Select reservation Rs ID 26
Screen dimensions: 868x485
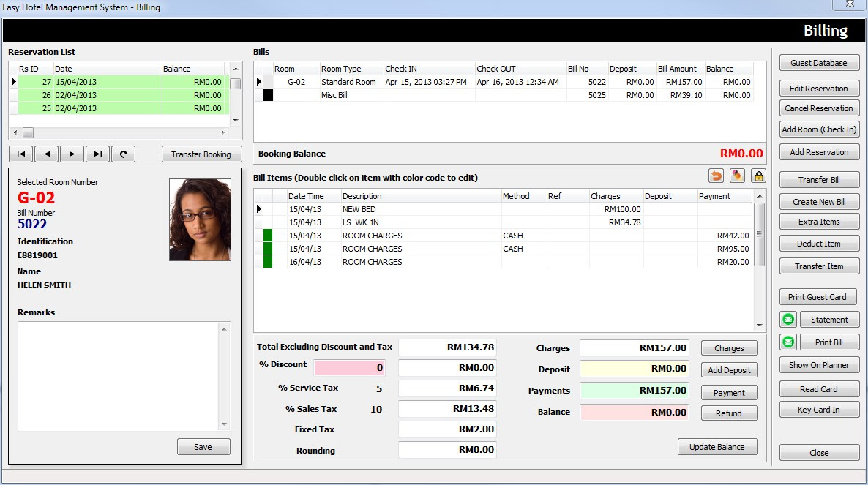coord(119,95)
